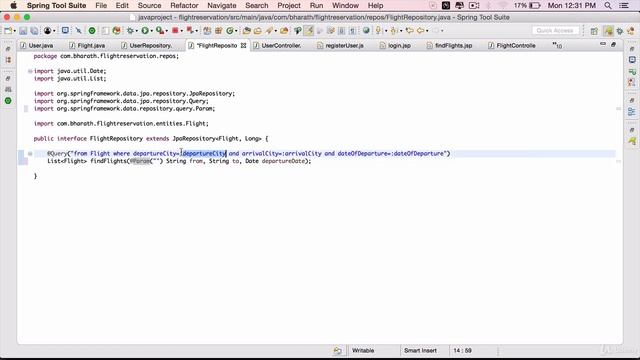The width and height of the screenshot is (640, 360).
Task: Switch to the UserRepository tab
Action: point(147,46)
